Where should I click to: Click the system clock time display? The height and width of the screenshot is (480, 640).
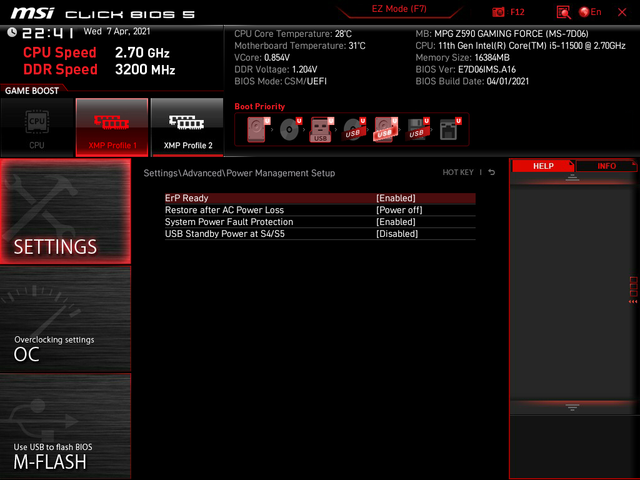[48, 33]
